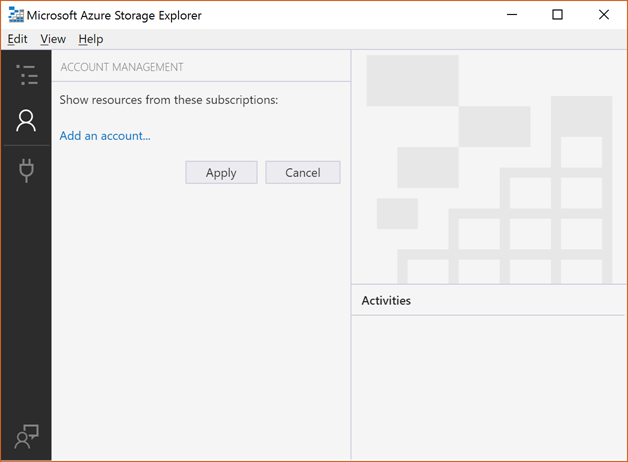This screenshot has height=462, width=628.
Task: Click the 'Show resources from these subscriptions' text
Action: pos(169,100)
